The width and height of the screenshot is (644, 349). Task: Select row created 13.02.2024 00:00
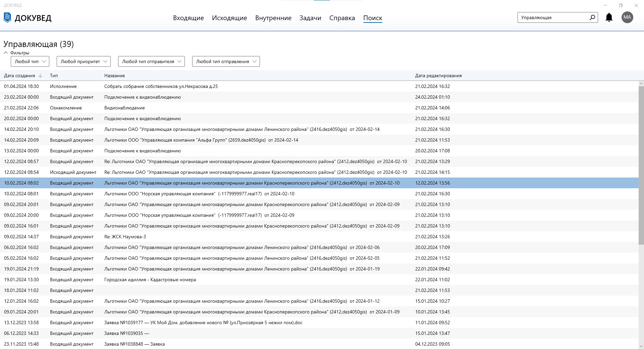(x=319, y=151)
